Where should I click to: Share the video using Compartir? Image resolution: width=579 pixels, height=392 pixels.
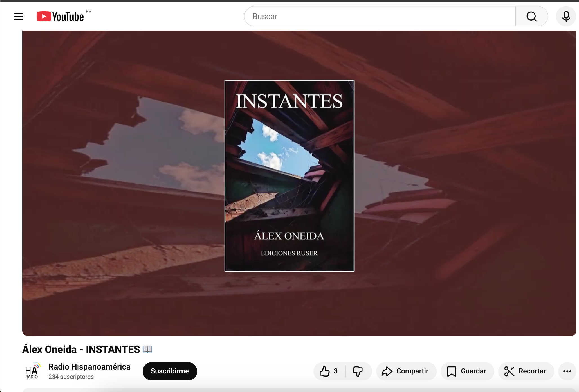tap(406, 371)
